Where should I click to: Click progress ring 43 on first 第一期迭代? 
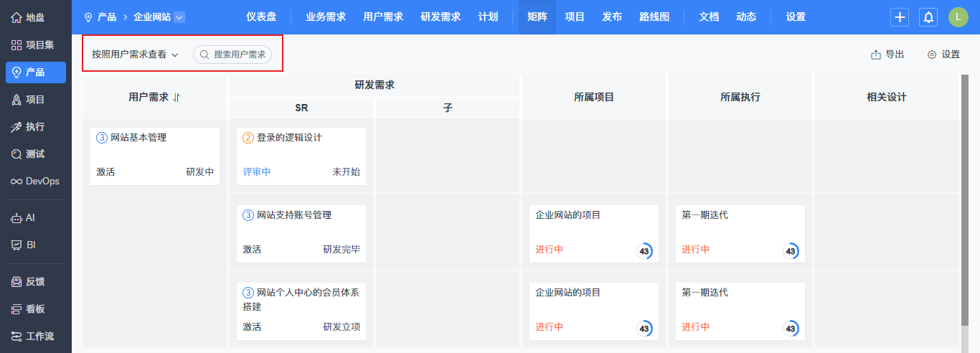(791, 251)
